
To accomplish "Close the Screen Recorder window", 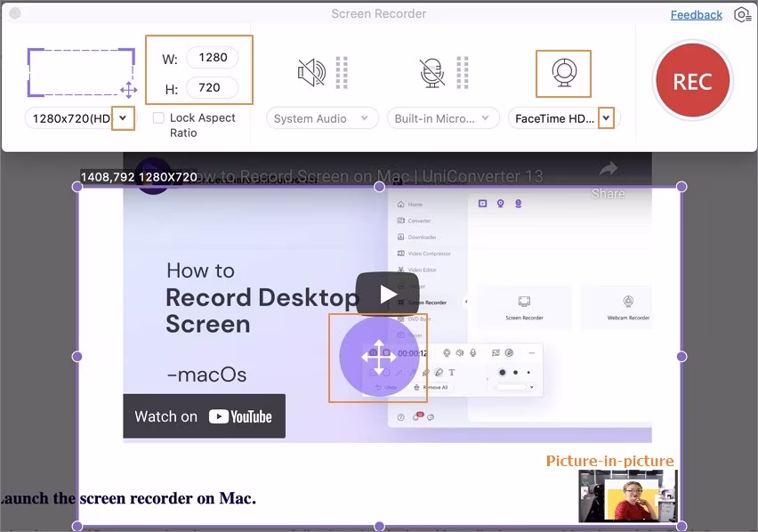I will pos(15,13).
